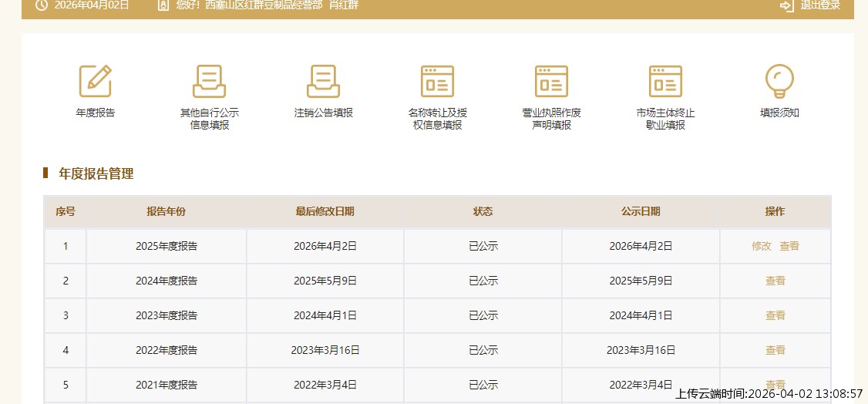This screenshot has width=868, height=404.
Task: Click the 其他自行公示信息填报 icon
Action: (x=209, y=81)
